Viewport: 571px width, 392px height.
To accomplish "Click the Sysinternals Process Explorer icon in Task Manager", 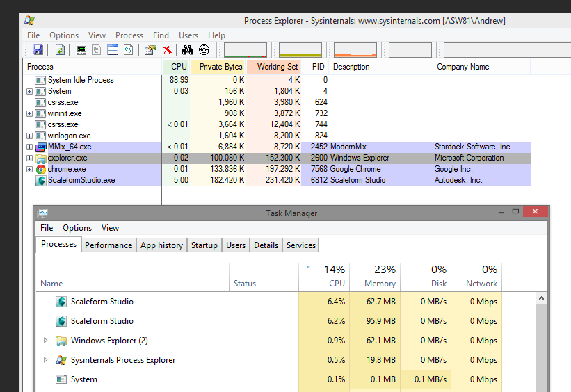I will [61, 360].
